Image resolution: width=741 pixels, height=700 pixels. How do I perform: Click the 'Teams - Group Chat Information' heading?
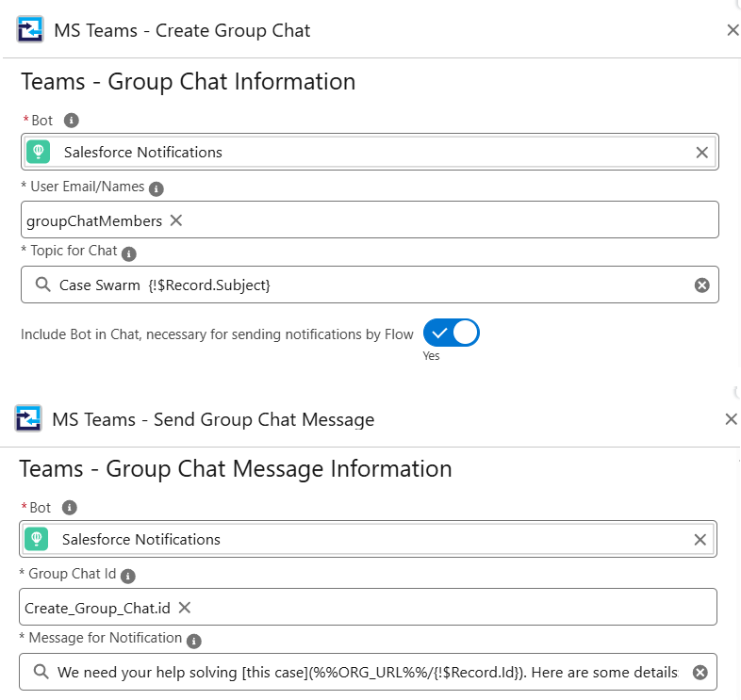189,82
